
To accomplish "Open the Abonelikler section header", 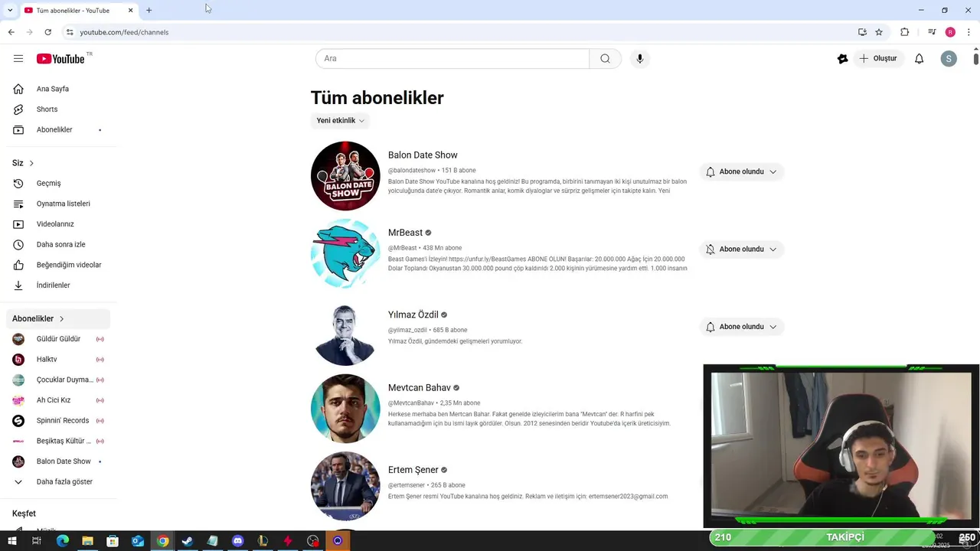I will coord(58,318).
